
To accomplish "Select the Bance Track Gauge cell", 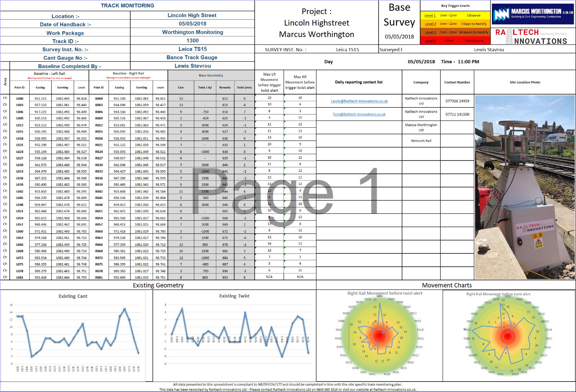I will tap(192, 57).
